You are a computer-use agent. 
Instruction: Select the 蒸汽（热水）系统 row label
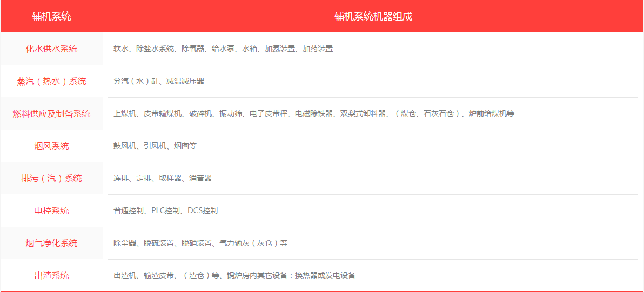(51, 81)
